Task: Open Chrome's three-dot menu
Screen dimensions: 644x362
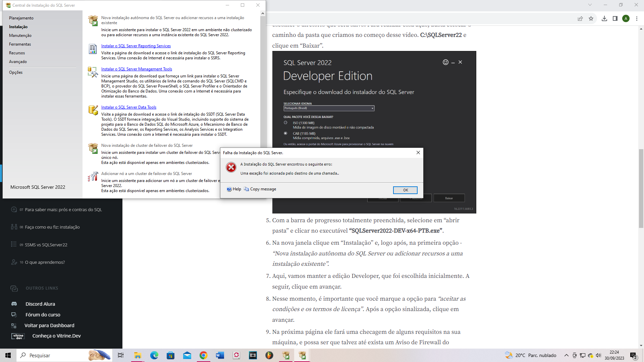Action: 637,18
